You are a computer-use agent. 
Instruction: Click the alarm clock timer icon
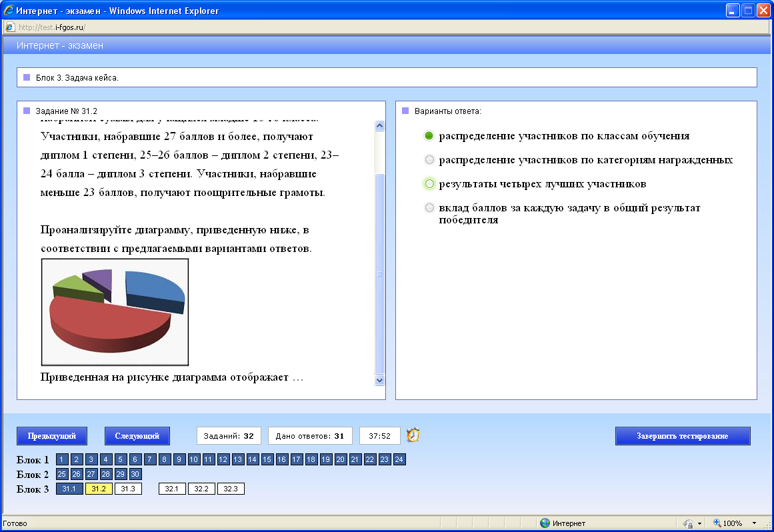coord(413,435)
